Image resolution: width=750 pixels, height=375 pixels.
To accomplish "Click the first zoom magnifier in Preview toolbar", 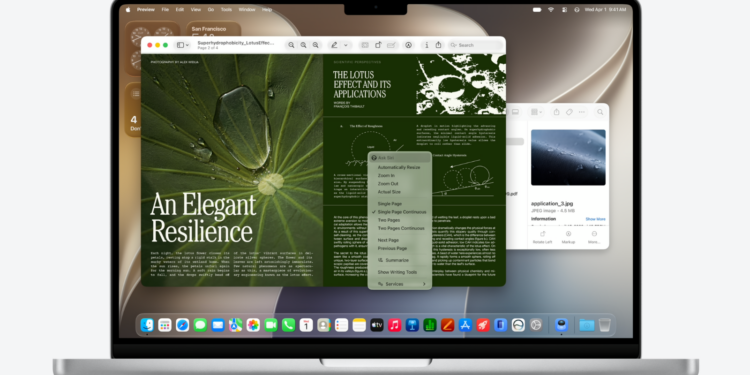I will (x=291, y=45).
